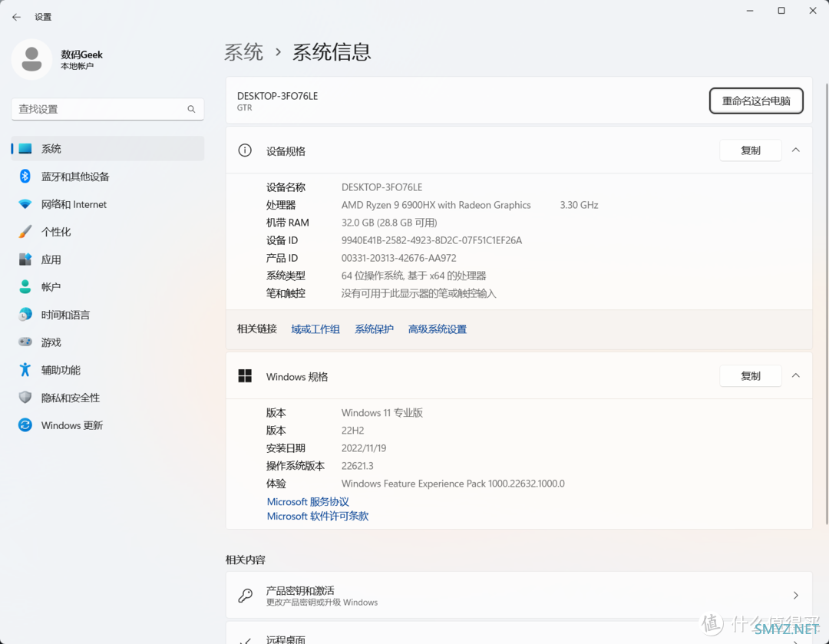Click the GTR model label under the computer name

pos(244,108)
